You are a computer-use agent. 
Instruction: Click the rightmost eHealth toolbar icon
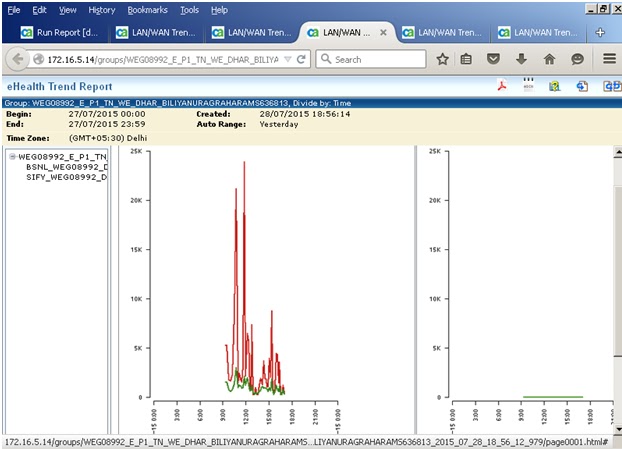(612, 86)
